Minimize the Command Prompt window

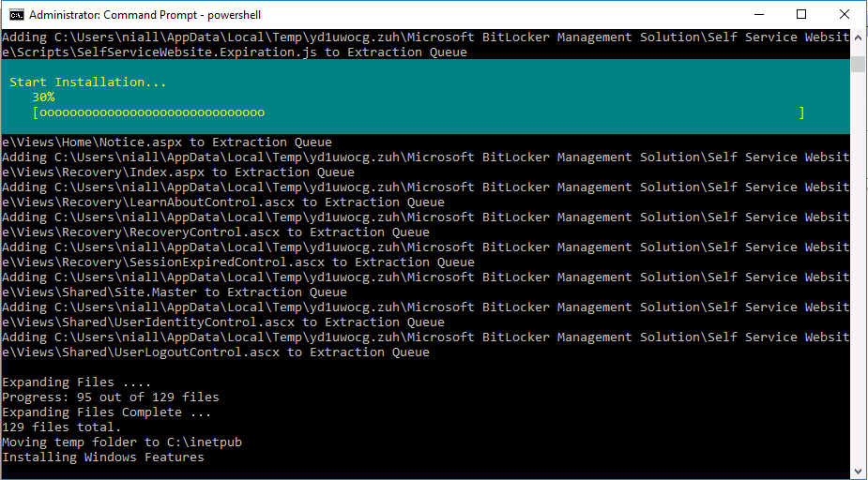(x=758, y=14)
